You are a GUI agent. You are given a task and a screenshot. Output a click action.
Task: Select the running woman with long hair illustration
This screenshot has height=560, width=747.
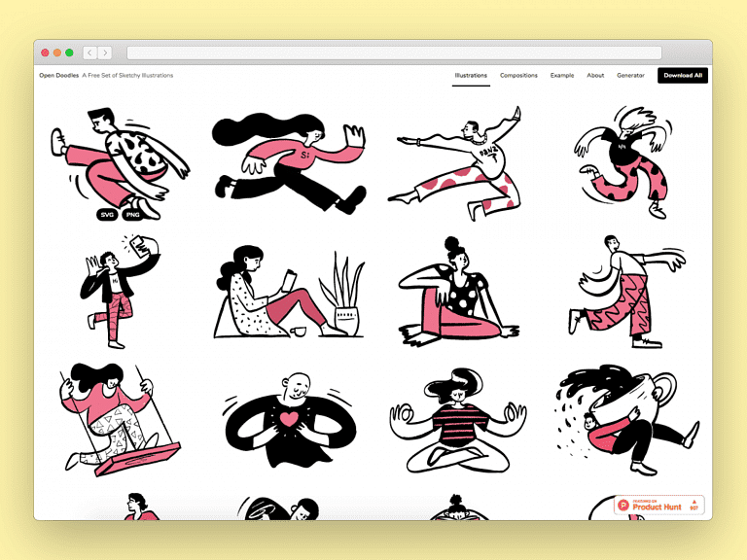289,160
